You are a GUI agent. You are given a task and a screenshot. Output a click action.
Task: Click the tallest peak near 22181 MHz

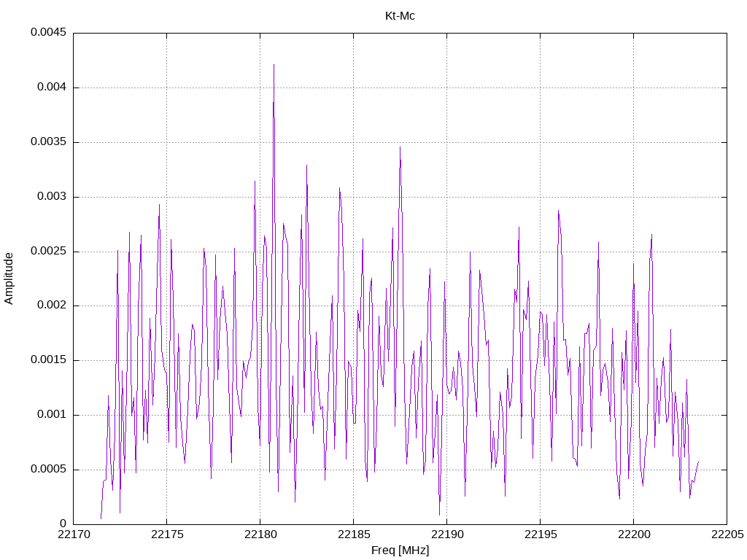[x=274, y=65]
